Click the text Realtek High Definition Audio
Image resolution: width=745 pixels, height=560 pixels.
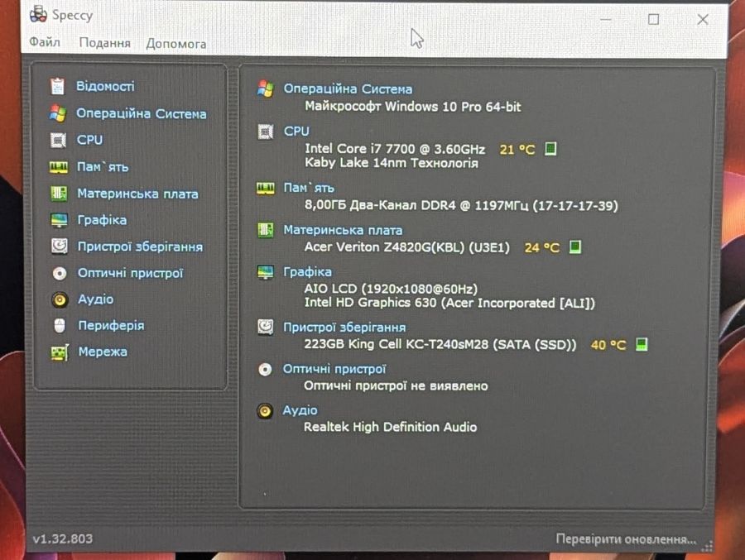(x=390, y=427)
